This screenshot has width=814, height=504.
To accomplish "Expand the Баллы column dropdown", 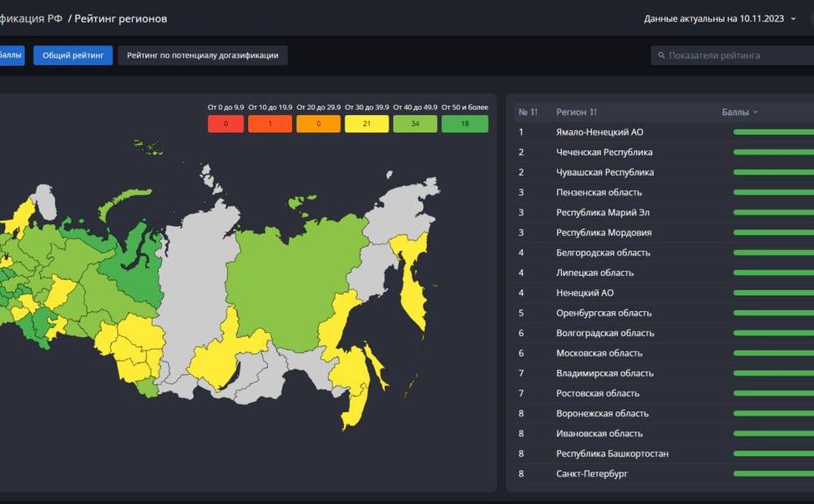I will pos(756,113).
